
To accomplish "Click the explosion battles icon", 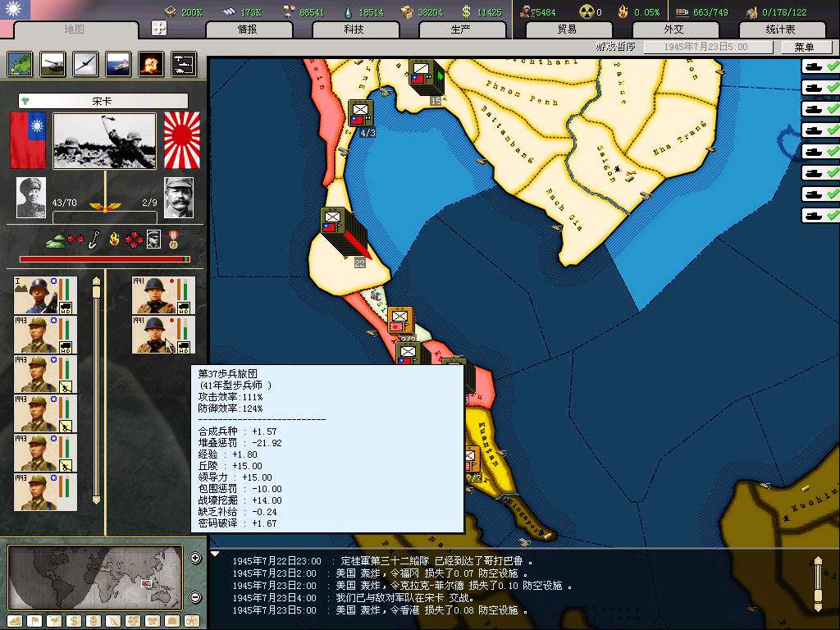I will click(x=151, y=64).
